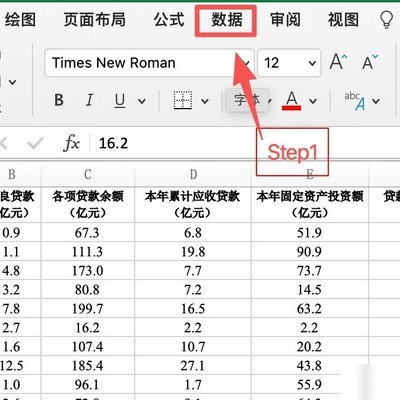Switch to the 绘图 tab
Viewport: 400px width, 400px height.
coord(20,19)
